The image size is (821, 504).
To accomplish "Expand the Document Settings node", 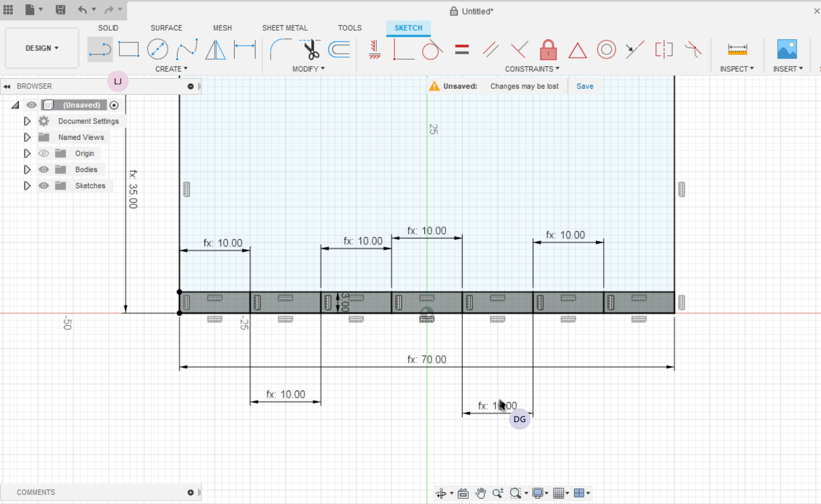I will point(27,121).
